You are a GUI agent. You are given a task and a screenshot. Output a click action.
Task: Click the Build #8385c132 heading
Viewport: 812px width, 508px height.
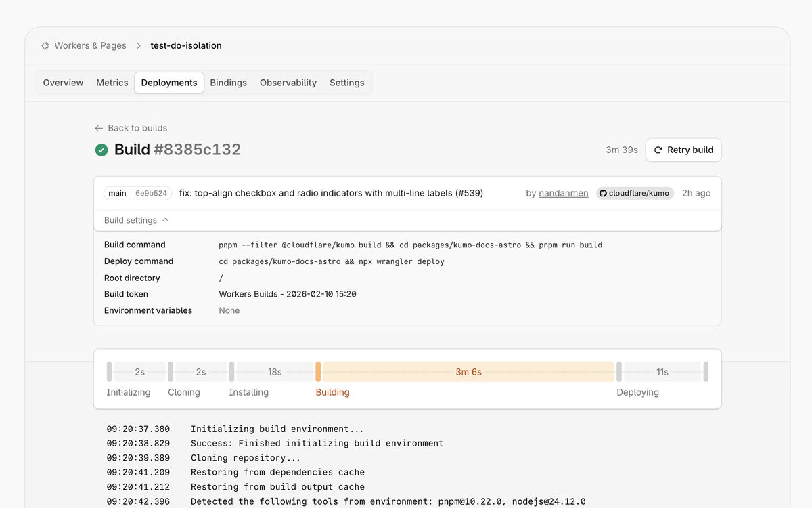tap(177, 150)
